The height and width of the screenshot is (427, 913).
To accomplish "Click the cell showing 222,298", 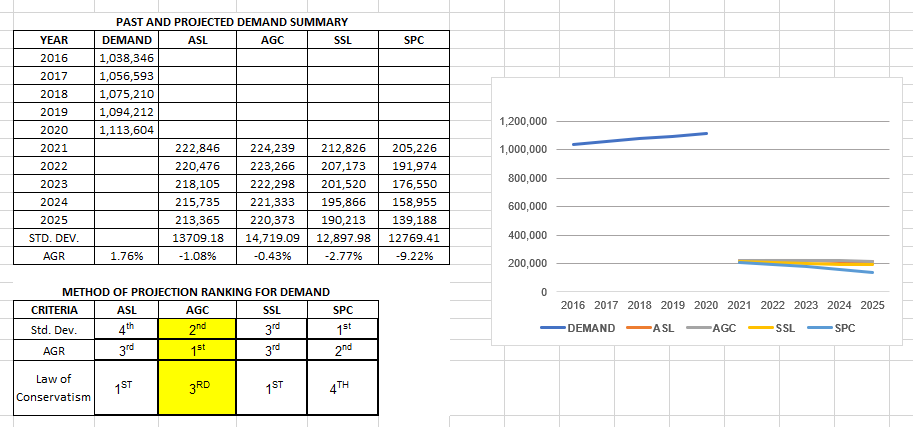I will (x=272, y=184).
